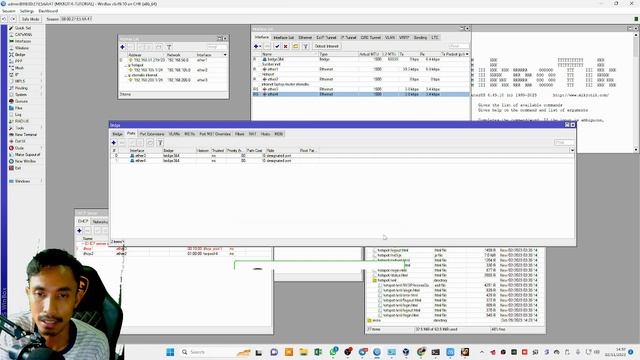Click the redo arrow in the top toolbar
Screen dimensions: 640x360
13,19
